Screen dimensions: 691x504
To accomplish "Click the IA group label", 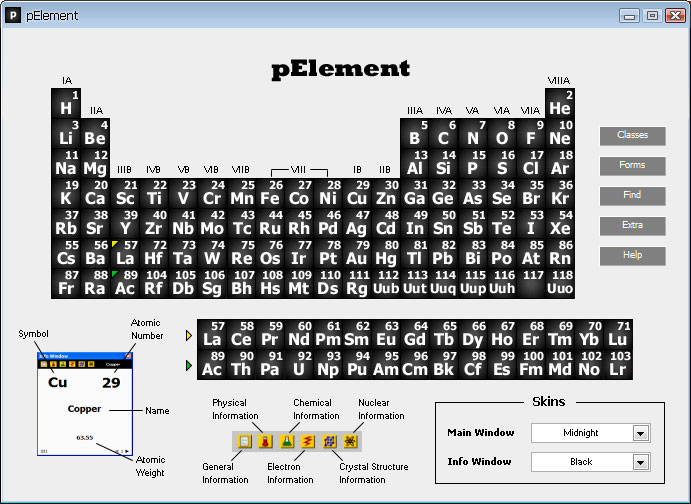I will pyautogui.click(x=67, y=81).
